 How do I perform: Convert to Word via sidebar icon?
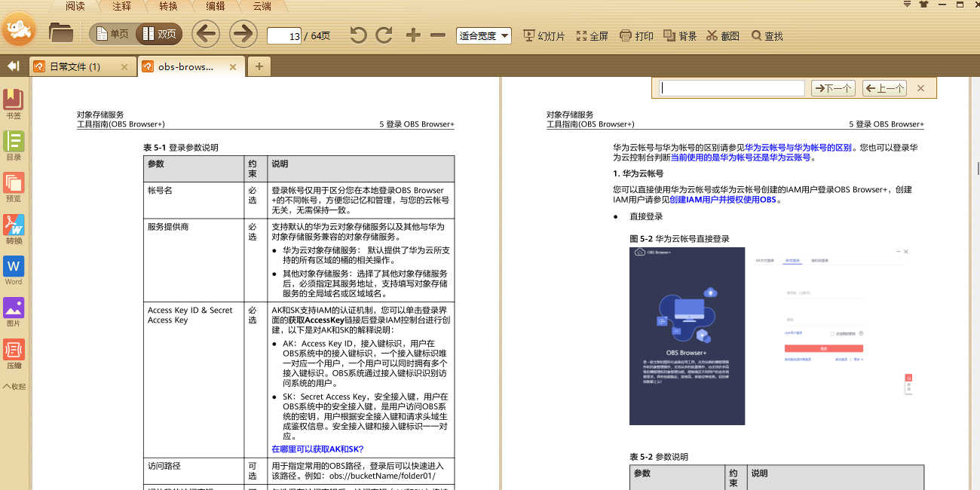[x=14, y=271]
